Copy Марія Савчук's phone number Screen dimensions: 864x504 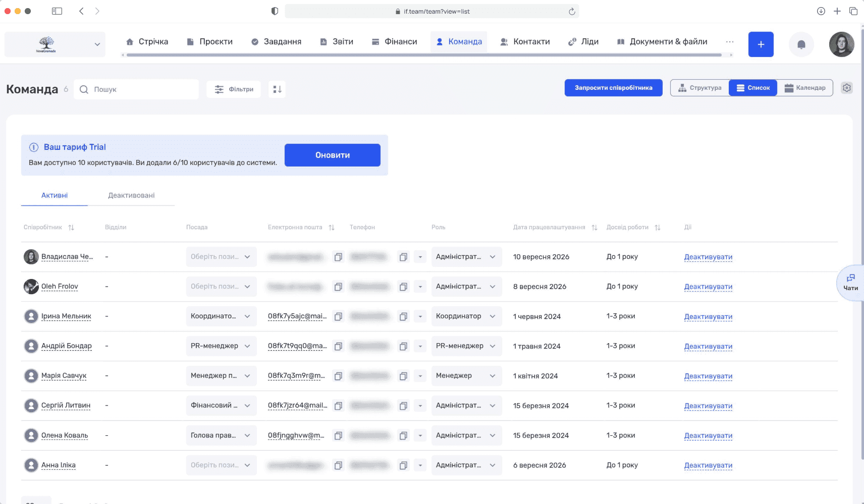point(403,376)
